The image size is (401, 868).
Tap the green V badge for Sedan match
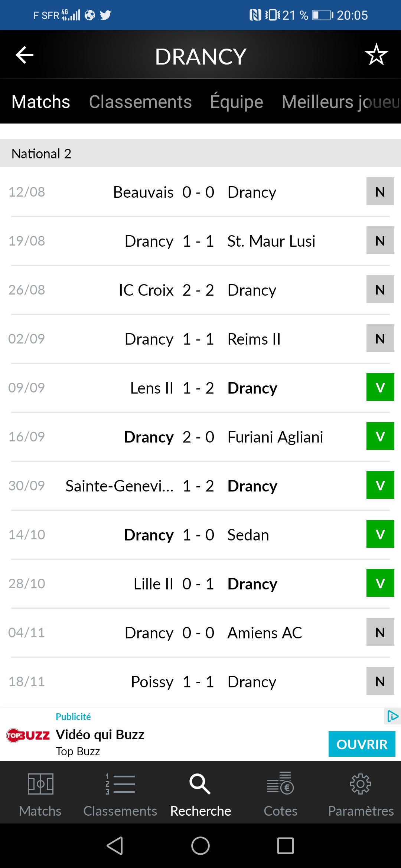(x=380, y=534)
